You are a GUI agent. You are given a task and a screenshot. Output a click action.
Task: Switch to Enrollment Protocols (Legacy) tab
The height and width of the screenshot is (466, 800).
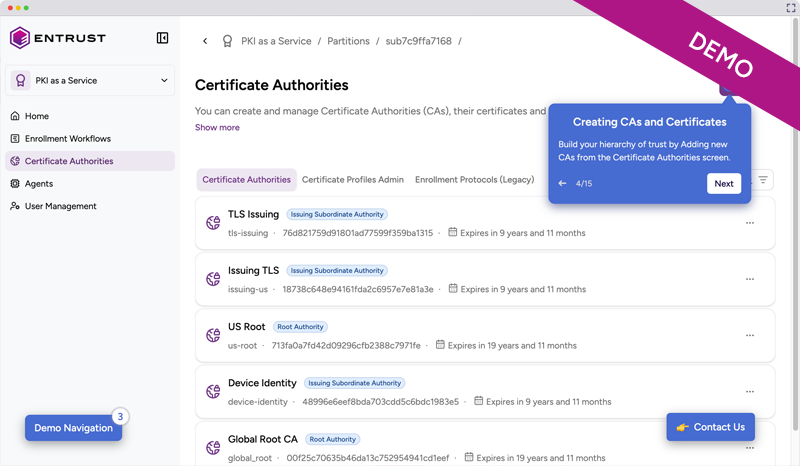click(x=474, y=180)
